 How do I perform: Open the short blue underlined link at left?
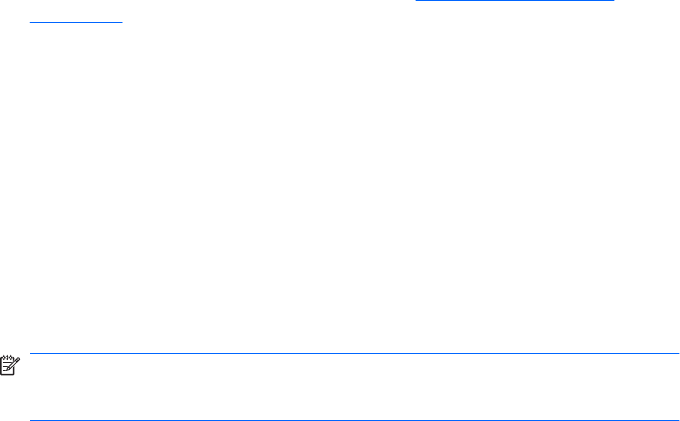pos(76,22)
